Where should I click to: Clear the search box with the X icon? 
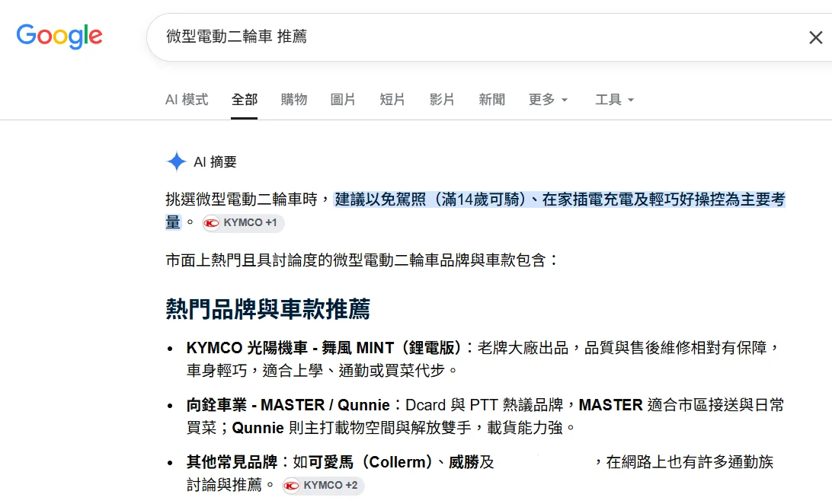tap(815, 37)
